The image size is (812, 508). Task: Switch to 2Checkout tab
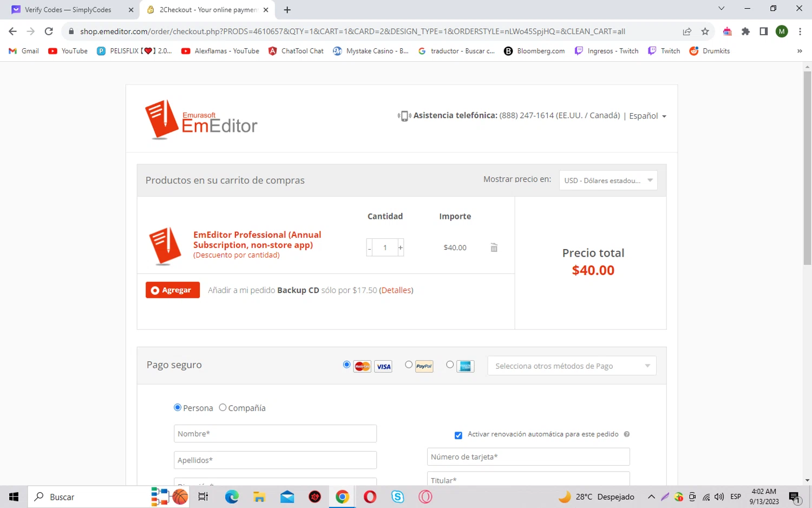pyautogui.click(x=208, y=10)
